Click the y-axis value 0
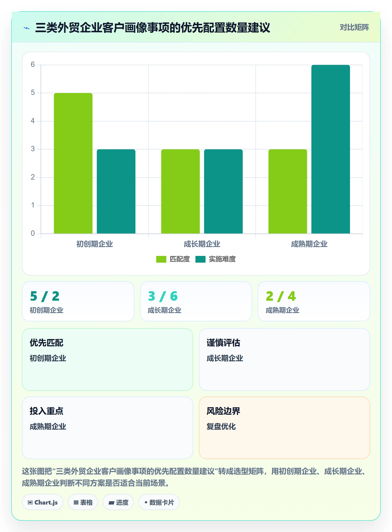The image size is (392, 532). coord(33,233)
